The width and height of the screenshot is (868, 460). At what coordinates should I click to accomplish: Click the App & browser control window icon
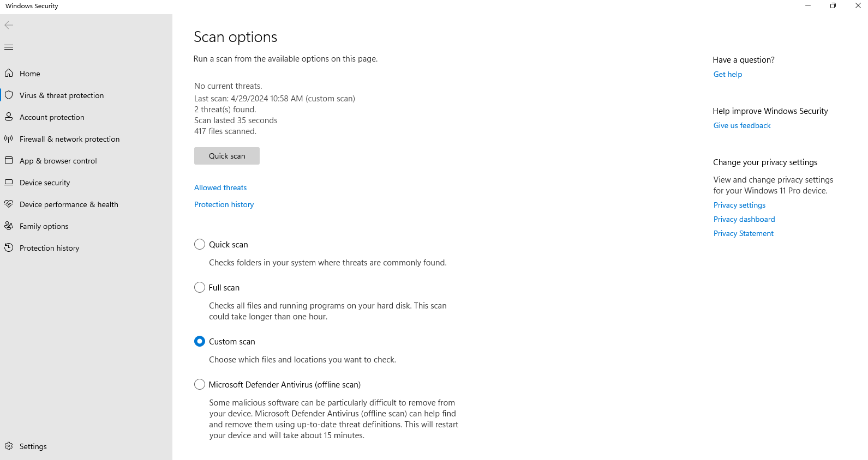pos(9,160)
